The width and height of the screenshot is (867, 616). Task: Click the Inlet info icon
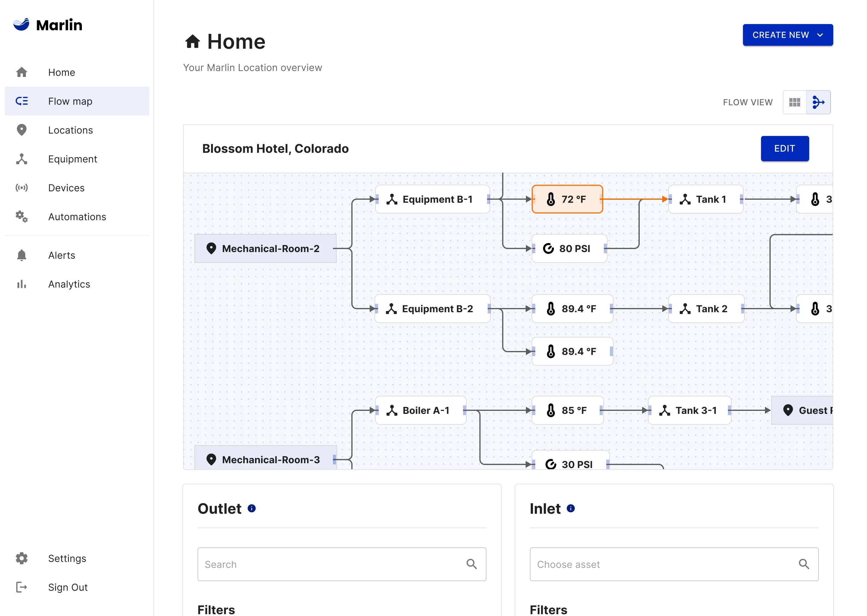pyautogui.click(x=570, y=508)
